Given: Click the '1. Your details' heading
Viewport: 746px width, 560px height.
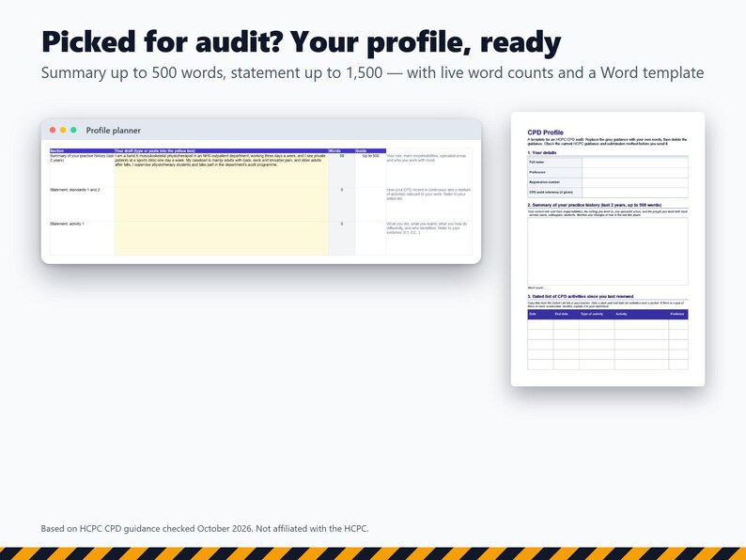Looking at the screenshot, I should point(542,153).
